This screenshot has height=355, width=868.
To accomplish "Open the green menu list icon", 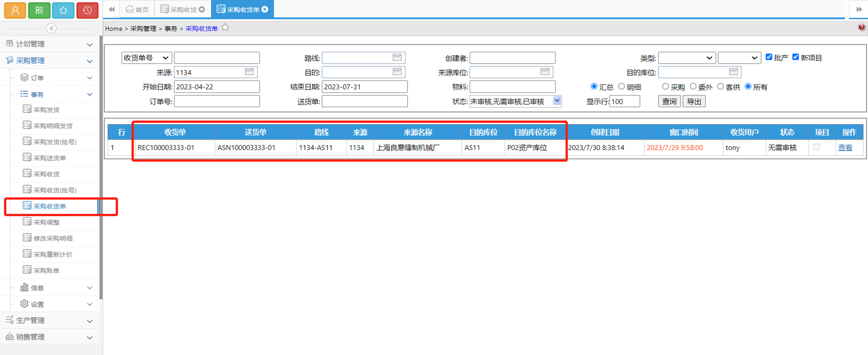I will click(39, 10).
